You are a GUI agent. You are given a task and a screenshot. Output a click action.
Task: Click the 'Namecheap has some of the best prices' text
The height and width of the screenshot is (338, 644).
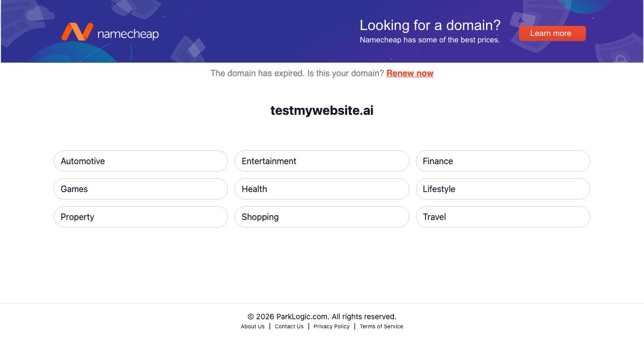[430, 40]
